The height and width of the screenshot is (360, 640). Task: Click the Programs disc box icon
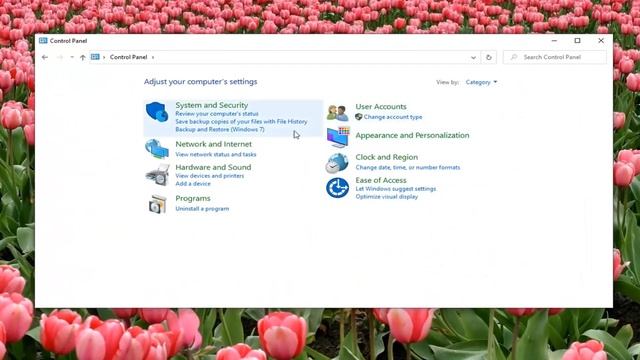158,204
